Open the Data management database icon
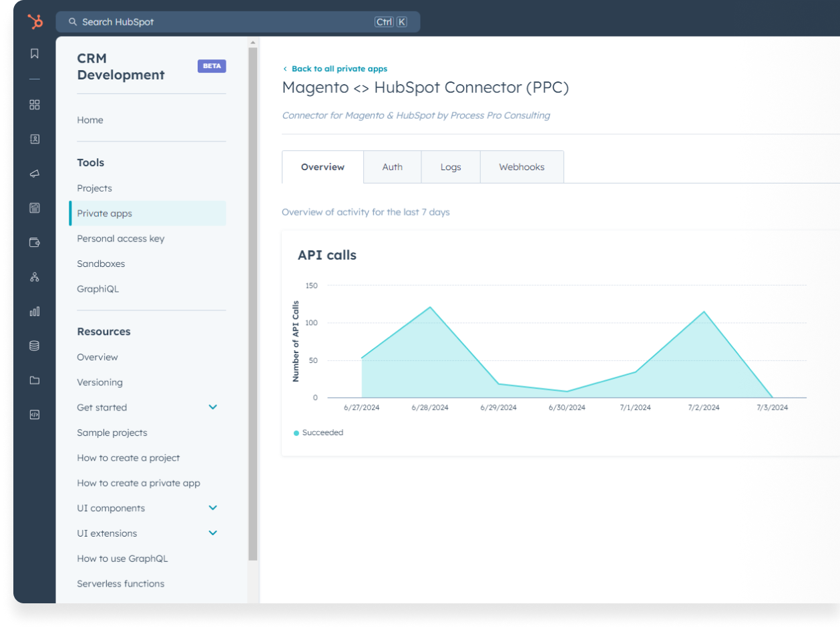 (35, 346)
